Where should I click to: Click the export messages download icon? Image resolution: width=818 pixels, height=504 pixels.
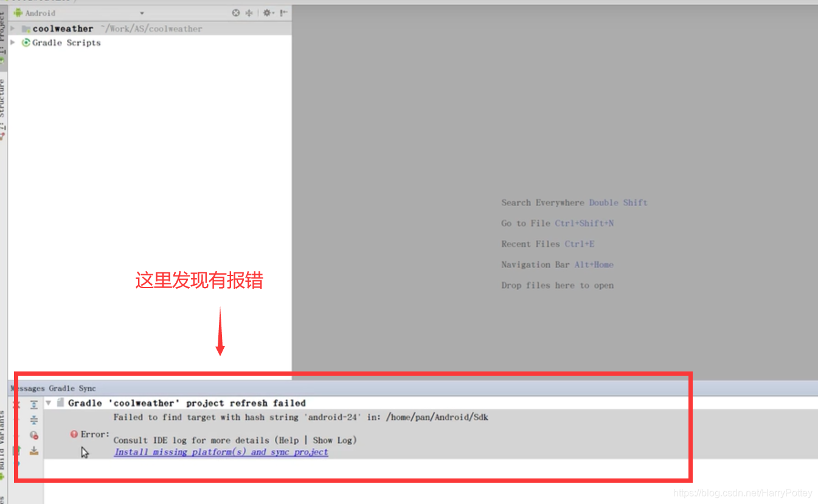[34, 450]
